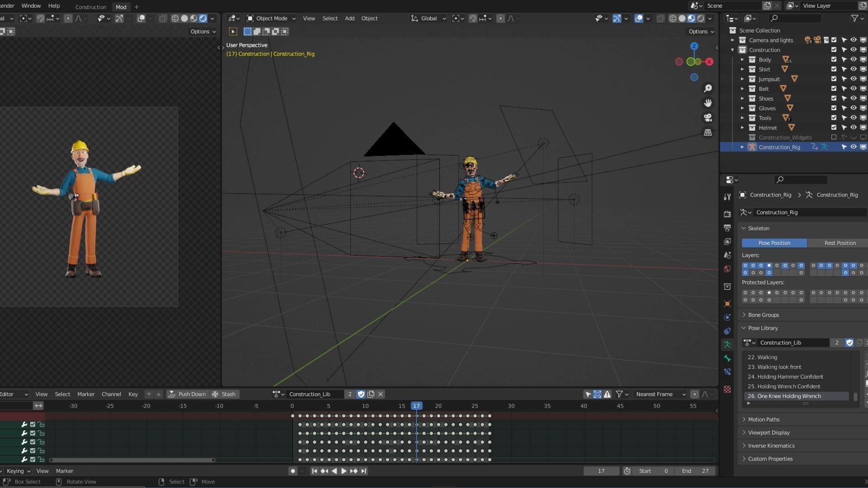Toggle the Helmet collection checkbox
The width and height of the screenshot is (868, 488).
click(834, 127)
